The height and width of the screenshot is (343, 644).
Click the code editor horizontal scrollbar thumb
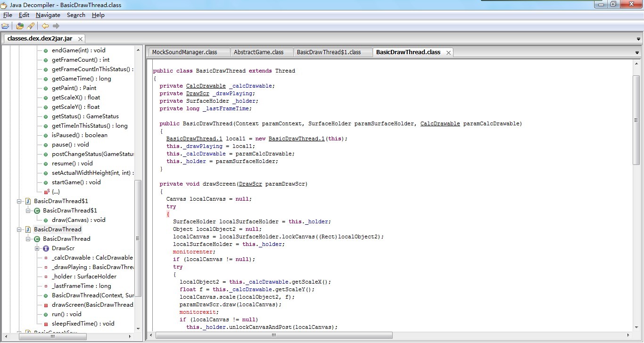(273, 335)
